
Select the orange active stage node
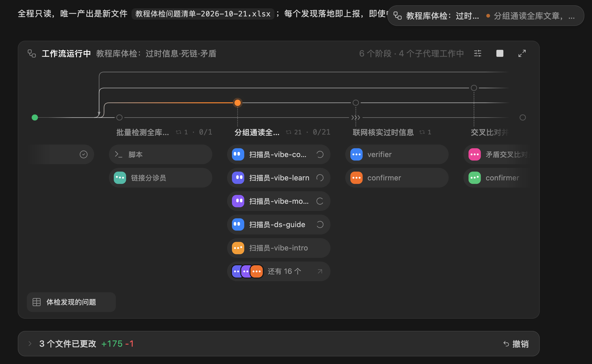pos(238,103)
